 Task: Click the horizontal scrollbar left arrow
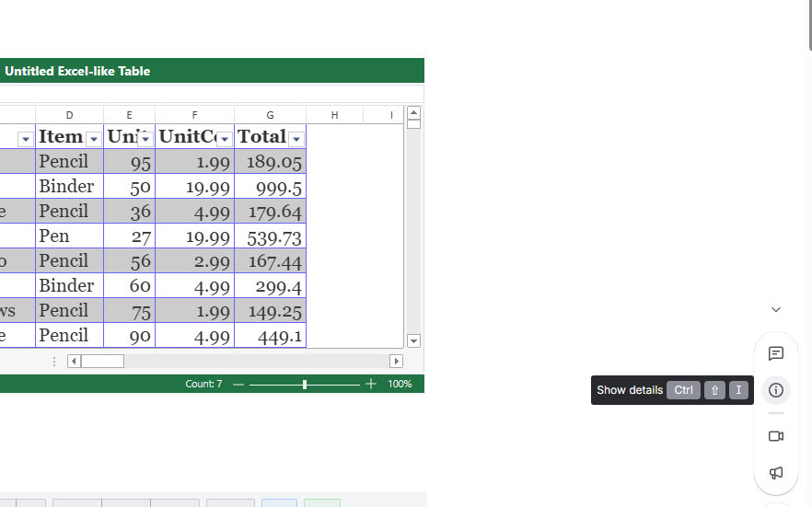tap(75, 362)
